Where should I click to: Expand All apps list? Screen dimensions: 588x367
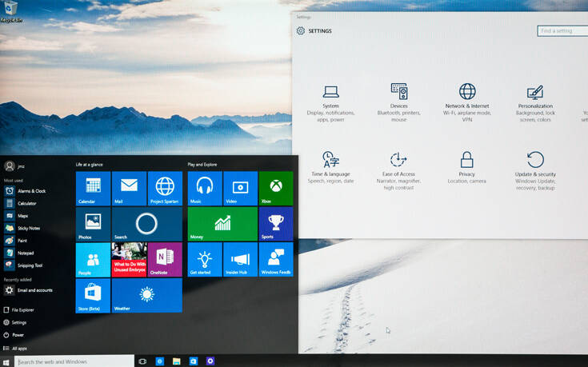click(15, 349)
